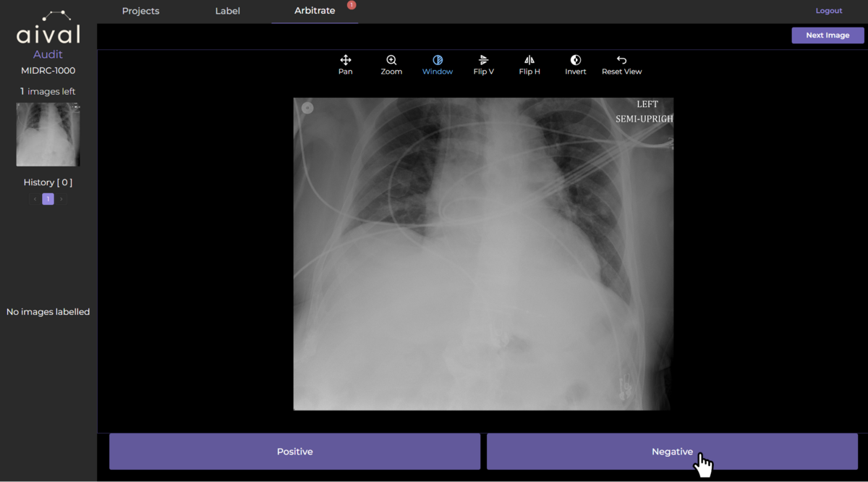Image resolution: width=868 pixels, height=482 pixels.
Task: Reset the image view
Action: click(621, 65)
